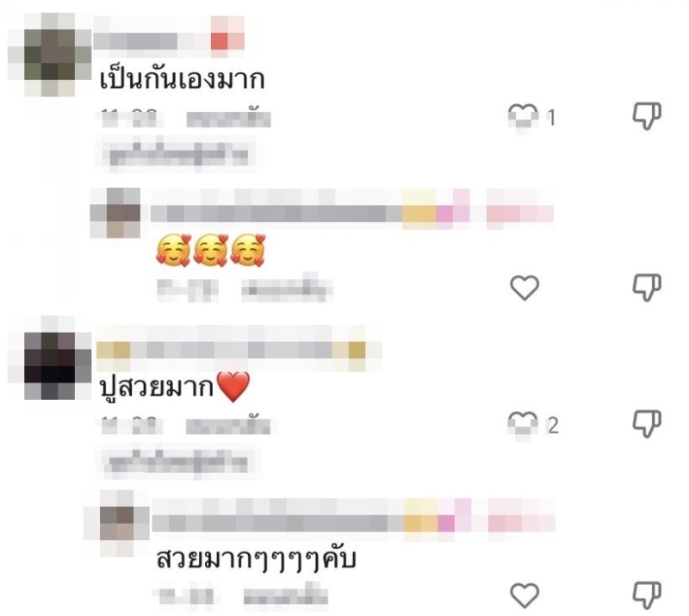
Task: Collapse replies under "เป็นกันเองมาก" comment
Action: (x=179, y=154)
